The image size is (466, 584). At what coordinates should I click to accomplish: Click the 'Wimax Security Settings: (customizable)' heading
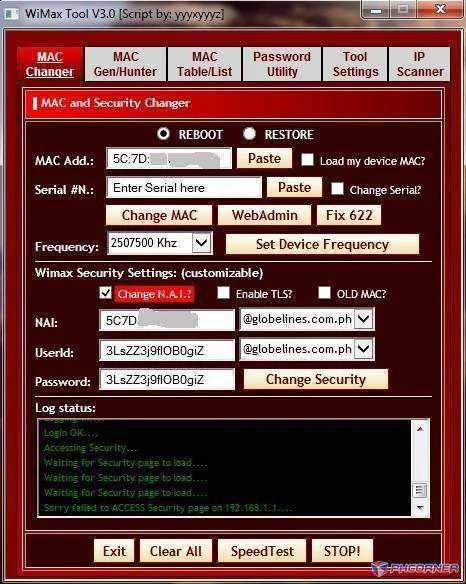[x=149, y=273]
